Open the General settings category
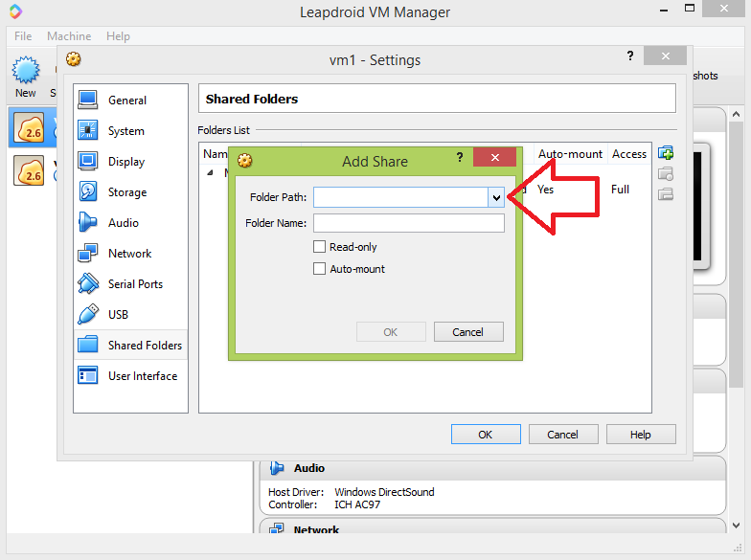The height and width of the screenshot is (560, 751). coord(130,100)
